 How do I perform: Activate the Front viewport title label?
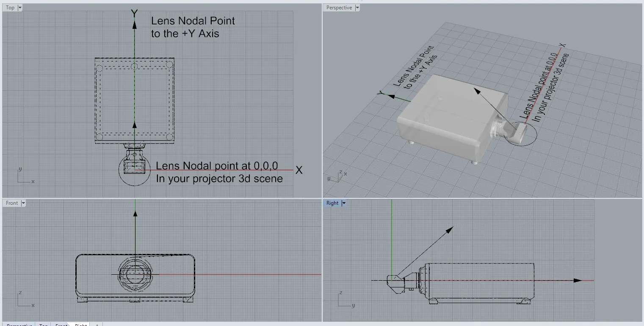click(12, 203)
